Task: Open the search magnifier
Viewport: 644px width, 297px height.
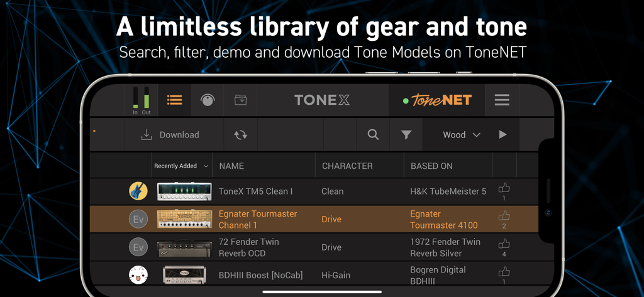Action: [x=373, y=134]
